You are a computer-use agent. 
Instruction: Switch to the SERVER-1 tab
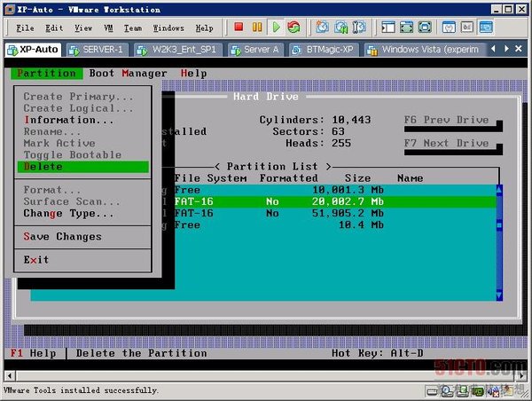(97, 49)
